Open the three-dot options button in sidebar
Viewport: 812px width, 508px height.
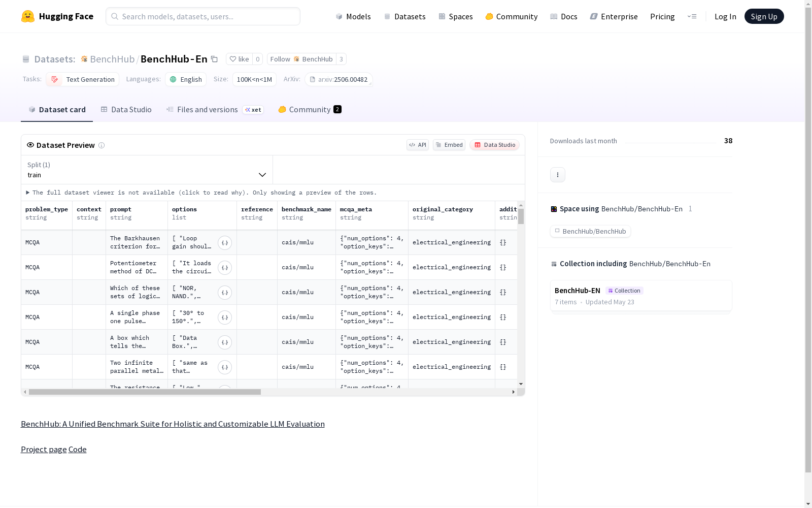point(558,175)
